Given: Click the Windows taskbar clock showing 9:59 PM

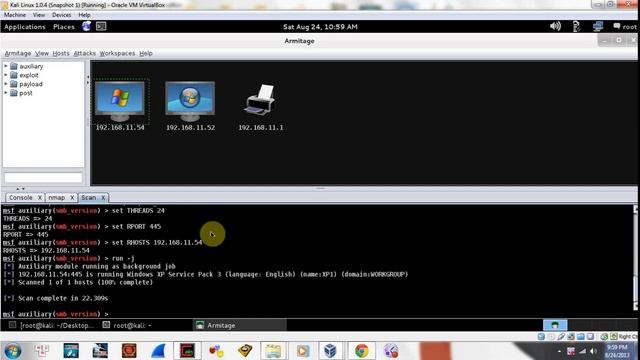Looking at the screenshot, I should (x=617, y=351).
